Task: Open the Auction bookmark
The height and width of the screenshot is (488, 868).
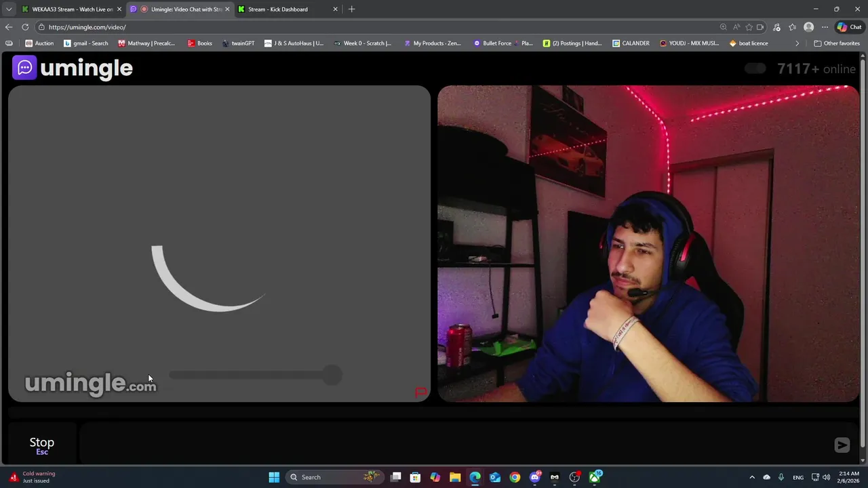Action: 39,43
